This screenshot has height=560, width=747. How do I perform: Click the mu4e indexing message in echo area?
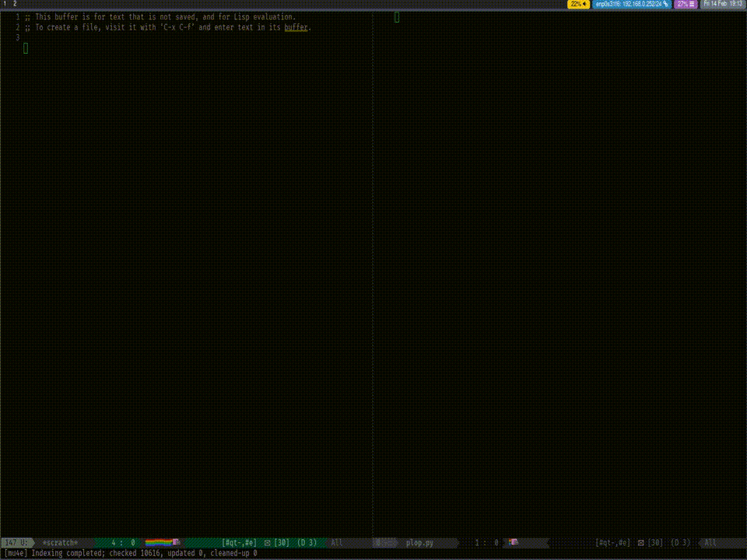[x=130, y=553]
